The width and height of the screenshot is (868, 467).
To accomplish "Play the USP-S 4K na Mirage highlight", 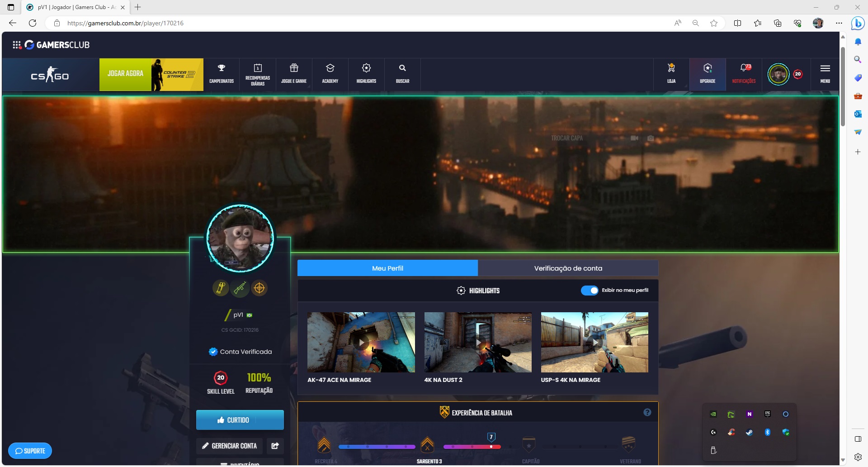I will (594, 343).
